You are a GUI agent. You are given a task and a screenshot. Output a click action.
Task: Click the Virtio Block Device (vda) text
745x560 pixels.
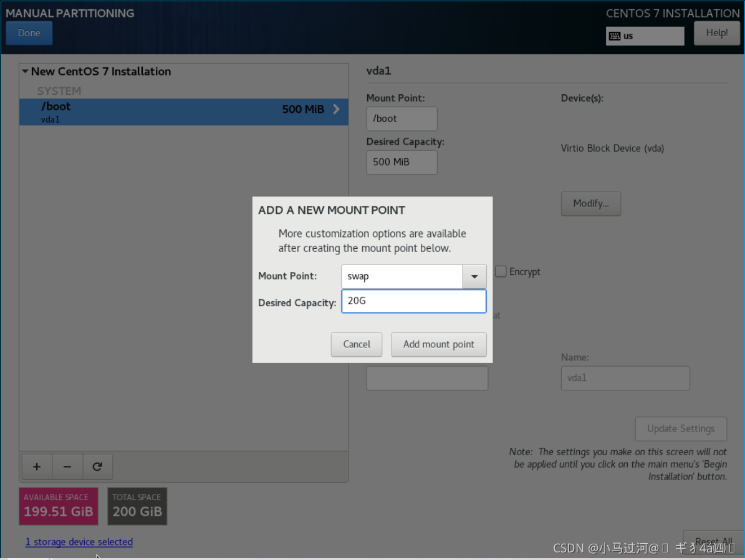click(x=612, y=148)
